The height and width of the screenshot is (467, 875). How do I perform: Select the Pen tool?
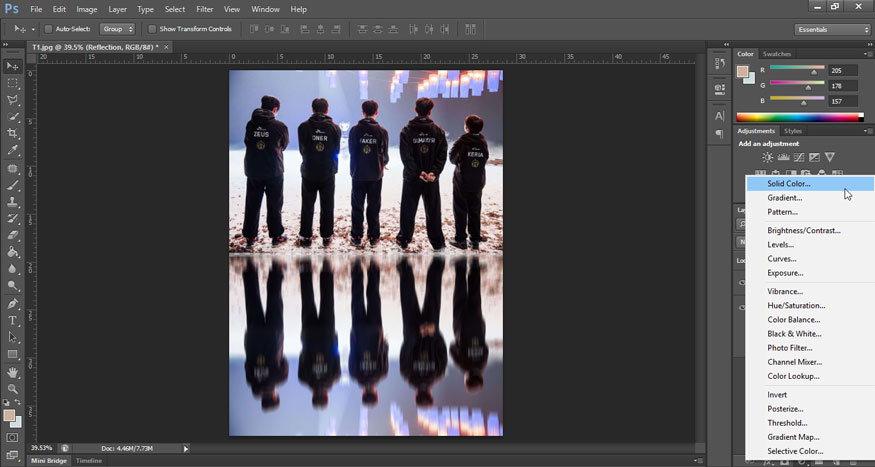(x=13, y=303)
